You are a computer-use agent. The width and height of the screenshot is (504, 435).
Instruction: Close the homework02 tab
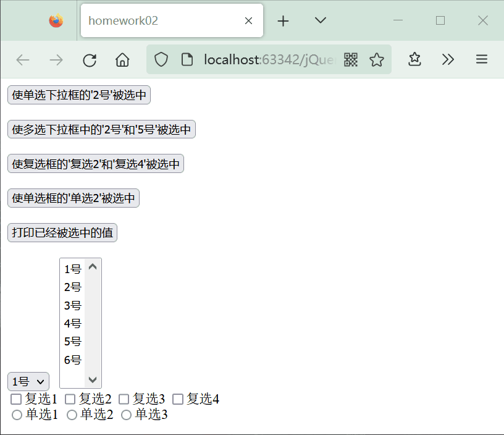248,21
